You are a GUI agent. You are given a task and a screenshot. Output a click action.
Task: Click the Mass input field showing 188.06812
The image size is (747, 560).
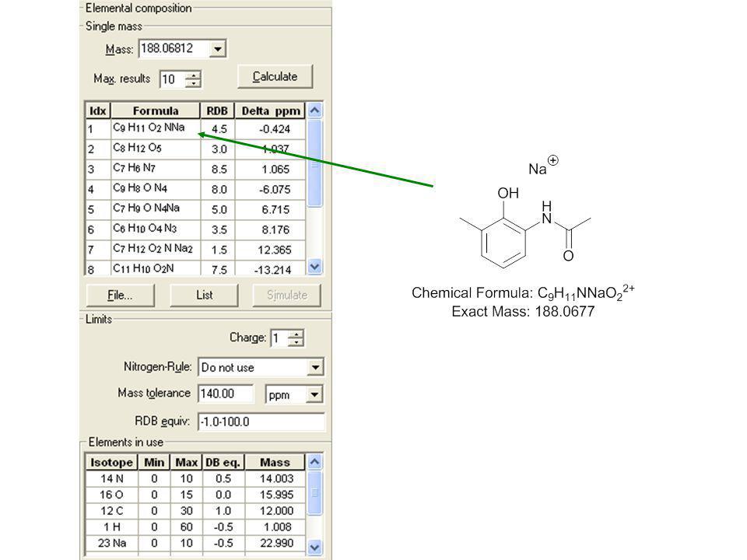click(x=174, y=48)
